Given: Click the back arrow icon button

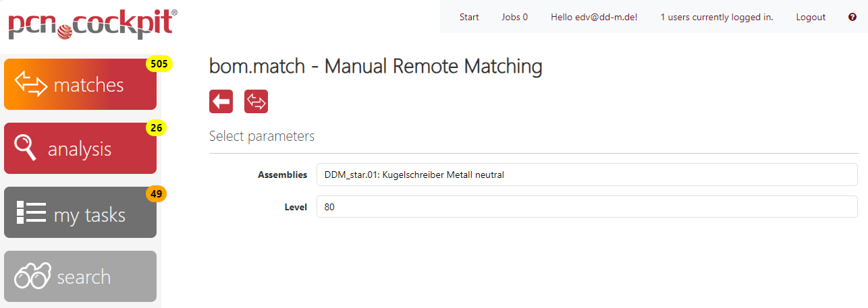Looking at the screenshot, I should coord(221,102).
